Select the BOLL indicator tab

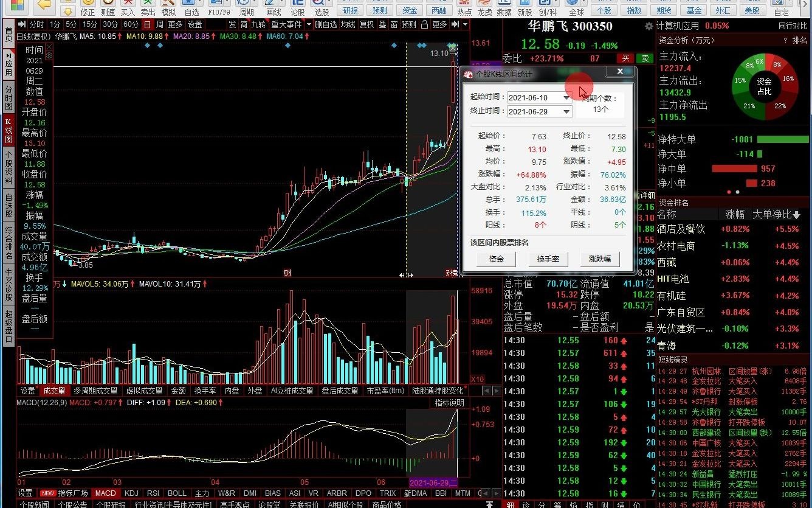coord(177,493)
